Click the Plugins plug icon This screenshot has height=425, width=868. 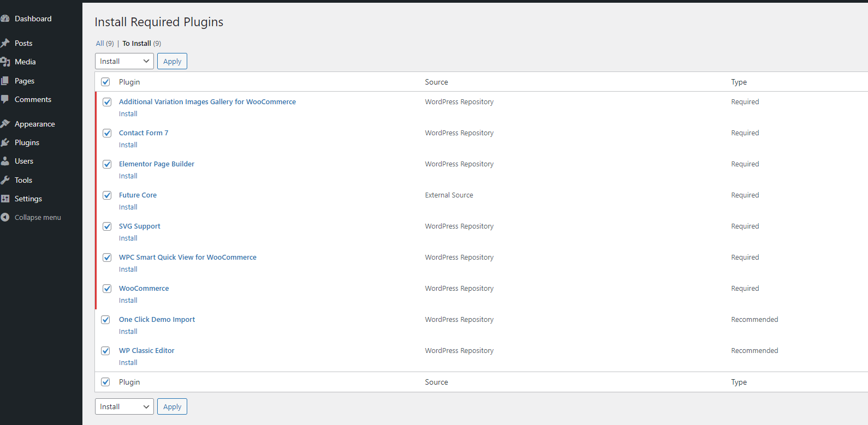(5, 142)
